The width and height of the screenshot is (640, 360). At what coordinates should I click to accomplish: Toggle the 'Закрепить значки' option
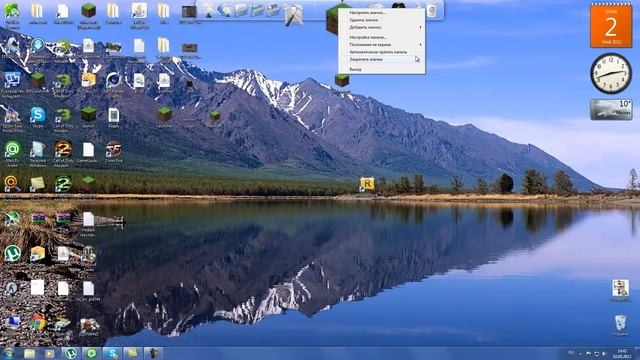(382, 60)
